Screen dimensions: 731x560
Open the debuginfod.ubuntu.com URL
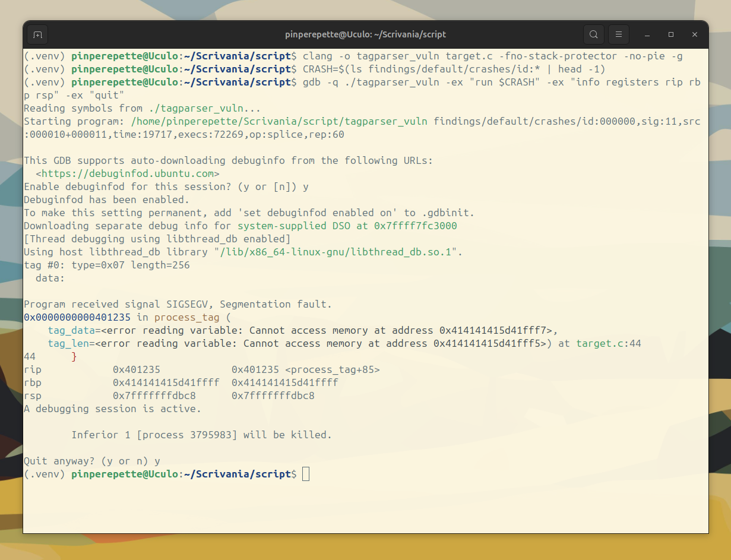128,173
